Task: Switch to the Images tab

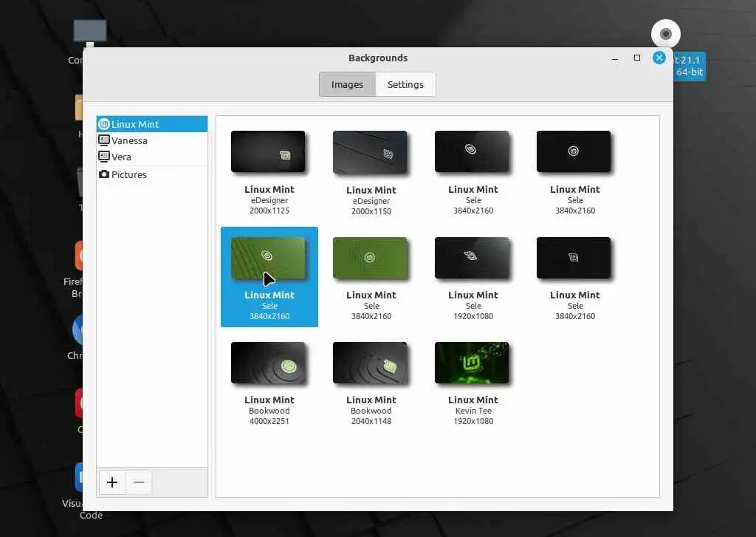Action: [347, 84]
